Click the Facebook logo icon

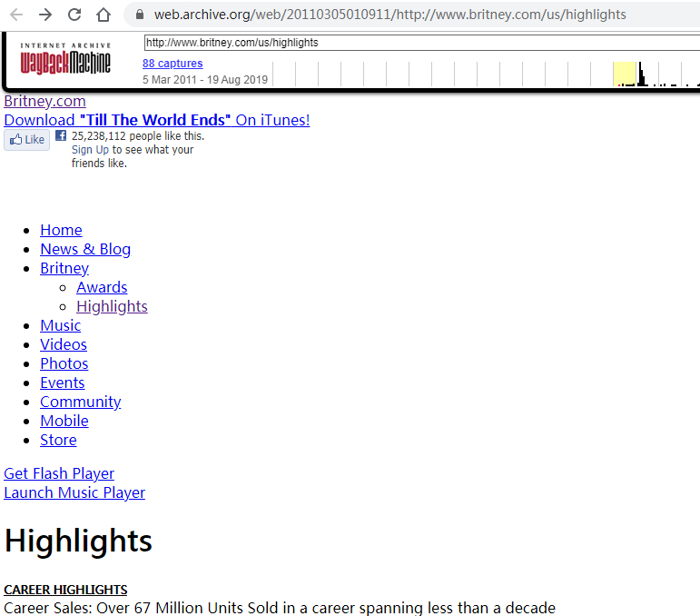tap(61, 135)
